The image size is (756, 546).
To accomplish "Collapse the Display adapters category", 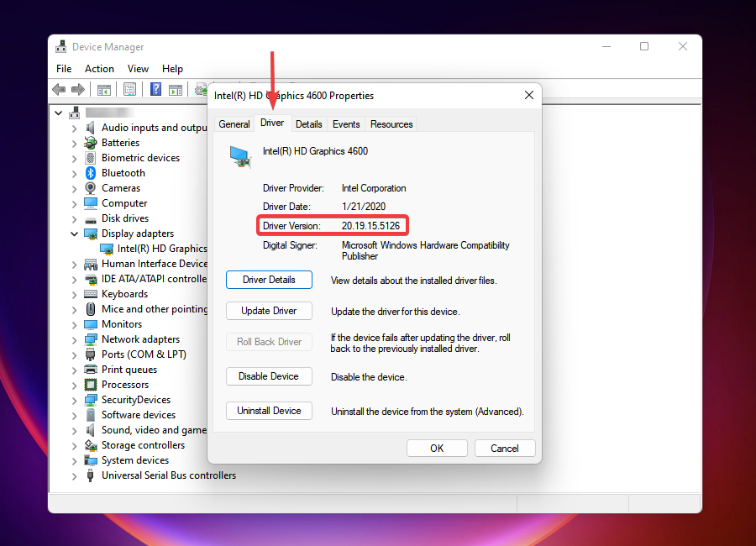I will [74, 234].
